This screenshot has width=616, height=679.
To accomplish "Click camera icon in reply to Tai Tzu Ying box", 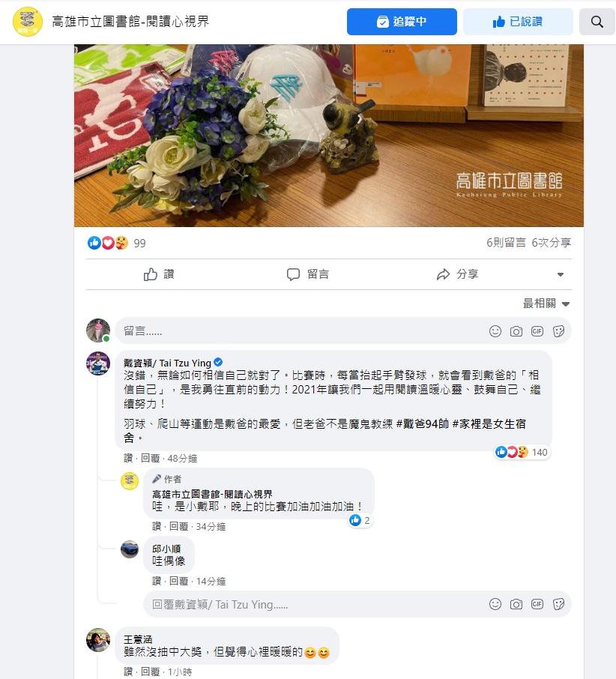I will [x=516, y=604].
